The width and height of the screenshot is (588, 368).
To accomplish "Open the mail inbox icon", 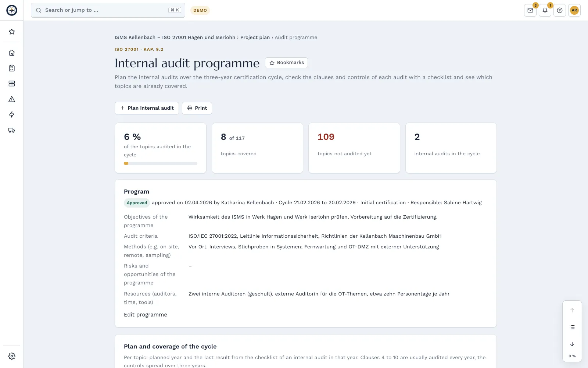I will (530, 10).
